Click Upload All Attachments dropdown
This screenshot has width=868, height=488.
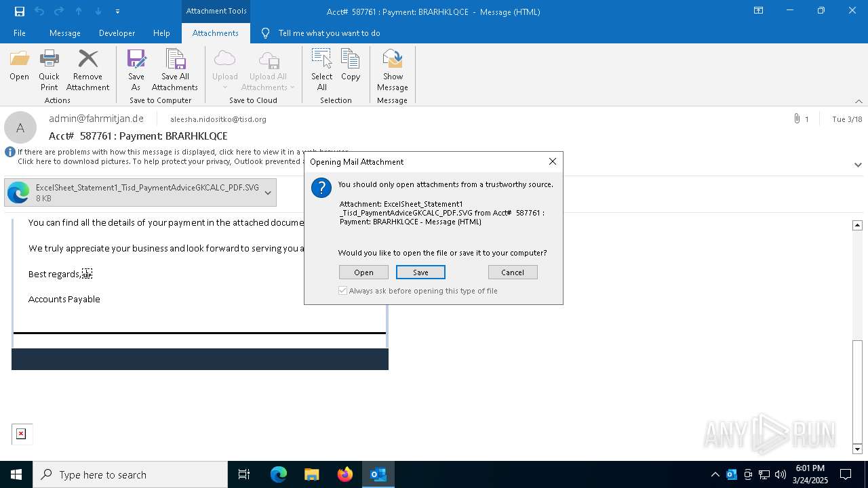click(x=268, y=70)
